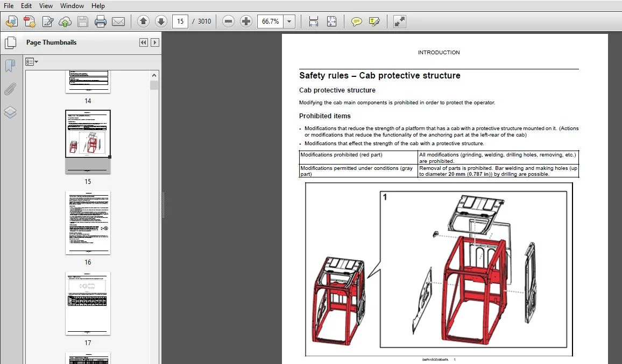The width and height of the screenshot is (622, 364).
Task: Open the Window menu
Action: click(x=72, y=5)
